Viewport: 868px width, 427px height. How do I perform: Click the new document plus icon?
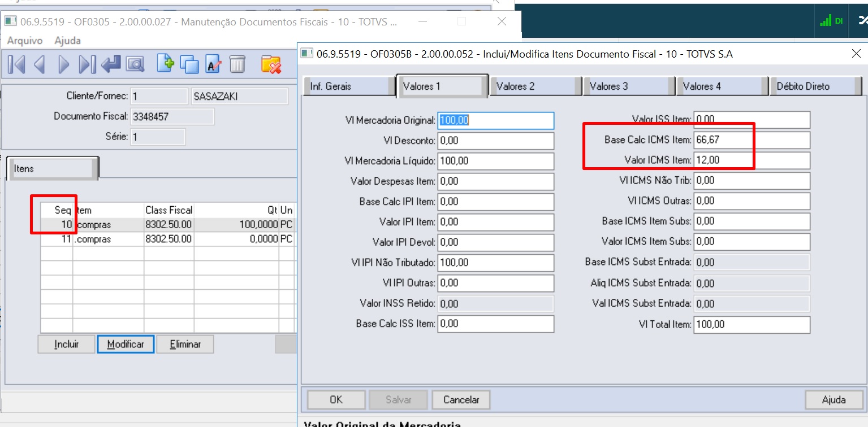click(x=165, y=63)
